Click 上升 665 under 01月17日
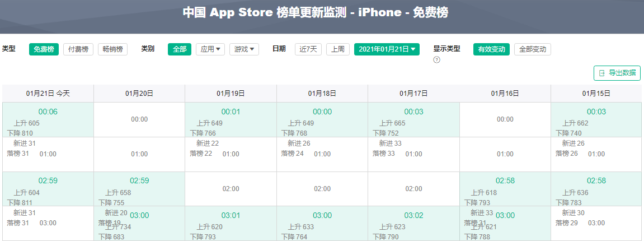This screenshot has height=241, width=644. coord(392,123)
